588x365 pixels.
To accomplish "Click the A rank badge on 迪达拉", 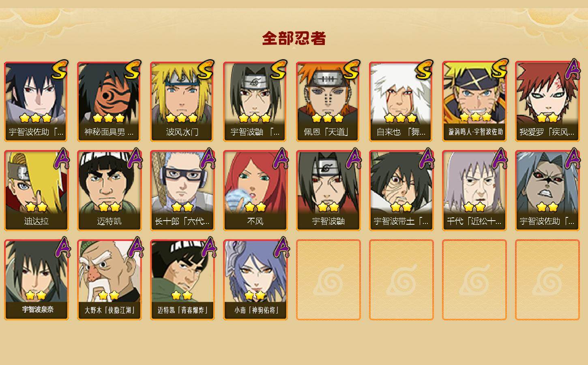I will click(x=62, y=158).
